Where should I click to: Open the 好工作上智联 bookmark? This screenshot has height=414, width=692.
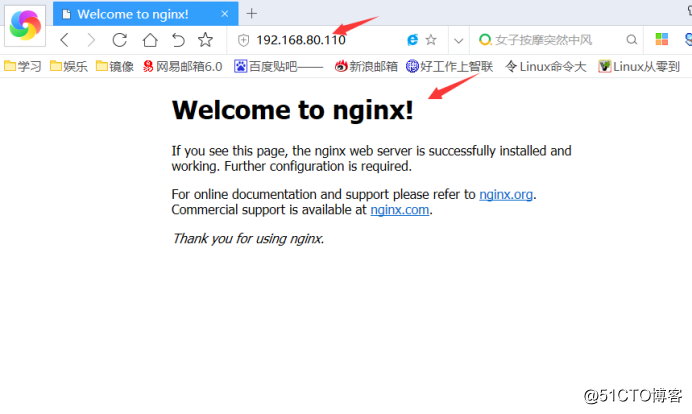click(x=449, y=67)
